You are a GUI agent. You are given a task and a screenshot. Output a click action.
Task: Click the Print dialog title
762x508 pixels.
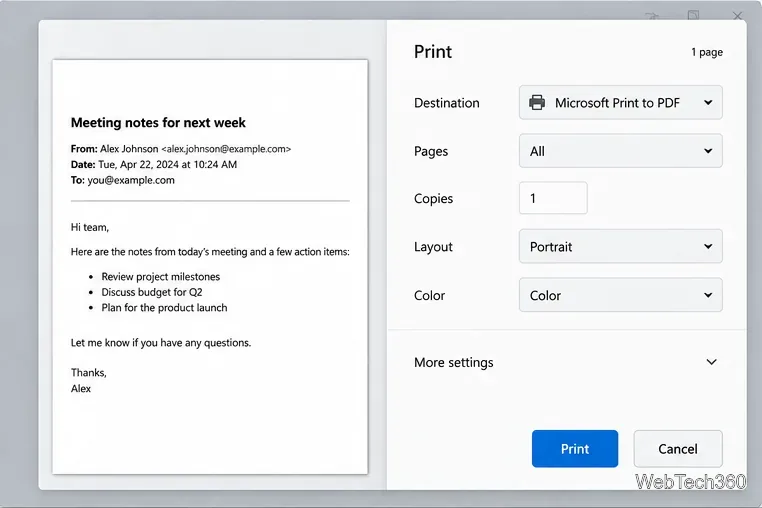point(433,52)
